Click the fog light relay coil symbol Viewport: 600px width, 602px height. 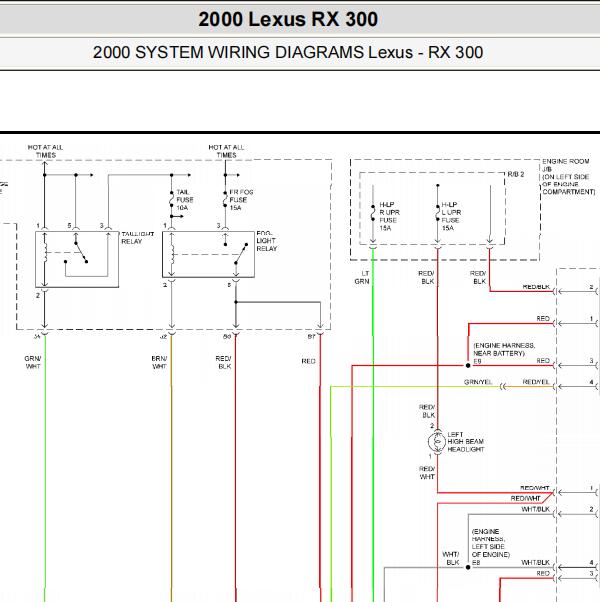(x=172, y=253)
